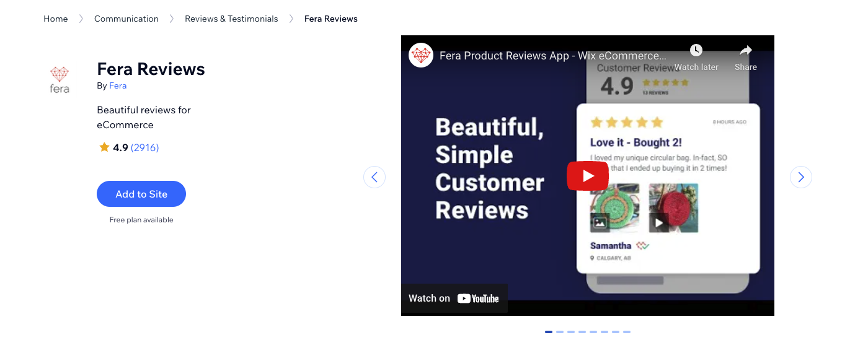The height and width of the screenshot is (353, 868).
Task: Go to Reviews & Testimonials breadcrumb
Action: (x=231, y=19)
